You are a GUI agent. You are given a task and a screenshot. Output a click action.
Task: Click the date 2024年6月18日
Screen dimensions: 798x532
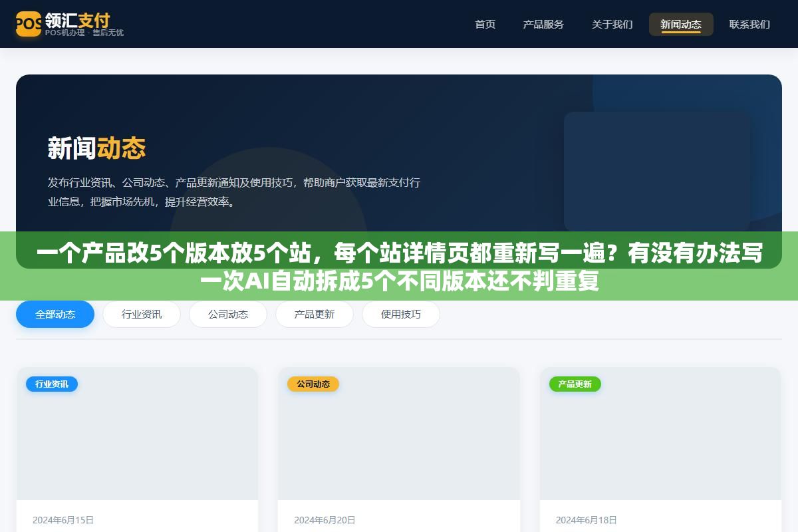587,520
